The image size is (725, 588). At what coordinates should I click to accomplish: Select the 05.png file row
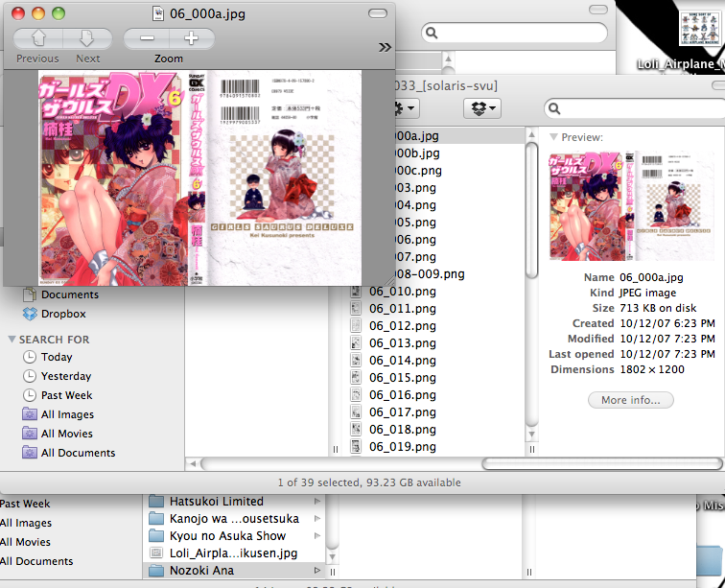click(x=459, y=223)
